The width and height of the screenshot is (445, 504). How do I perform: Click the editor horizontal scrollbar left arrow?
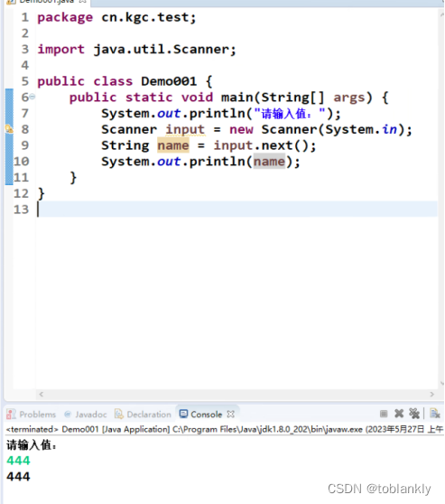coord(42,394)
